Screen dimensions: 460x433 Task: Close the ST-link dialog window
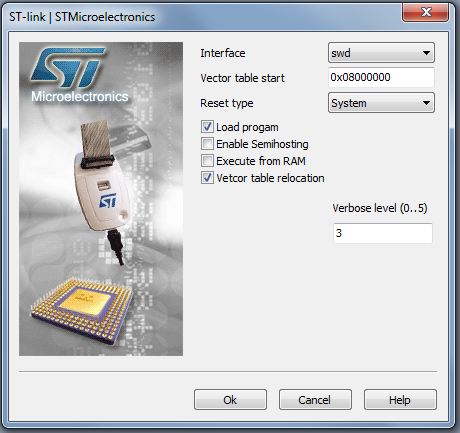(425, 13)
